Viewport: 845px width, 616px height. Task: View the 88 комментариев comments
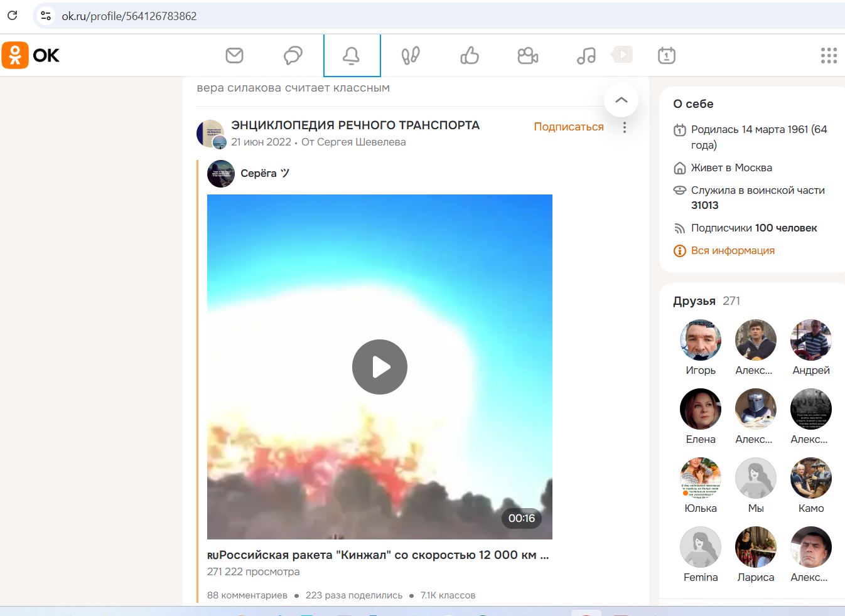(x=247, y=595)
